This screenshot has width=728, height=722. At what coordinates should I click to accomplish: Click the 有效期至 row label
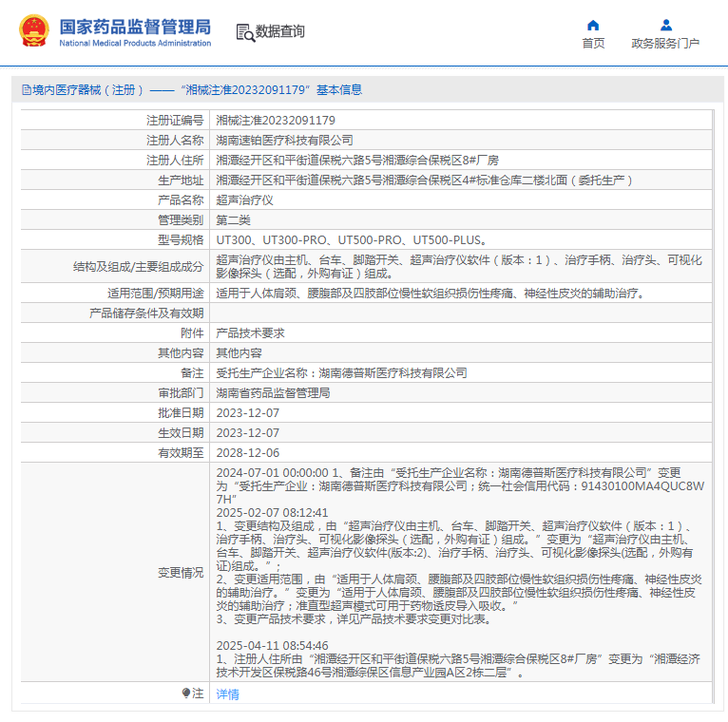point(181,453)
